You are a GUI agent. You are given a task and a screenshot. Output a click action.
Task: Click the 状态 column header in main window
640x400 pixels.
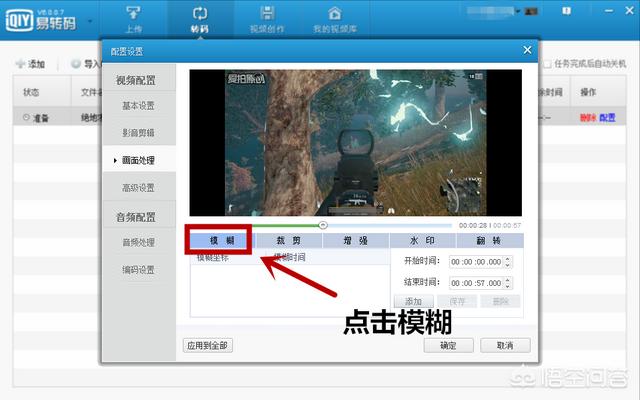31,92
